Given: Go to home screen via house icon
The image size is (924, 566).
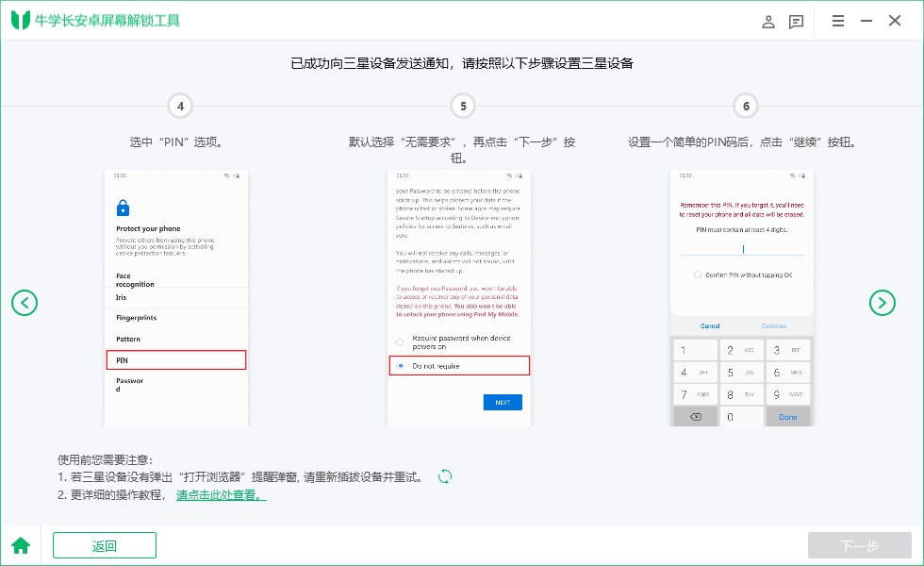Looking at the screenshot, I should click(21, 545).
